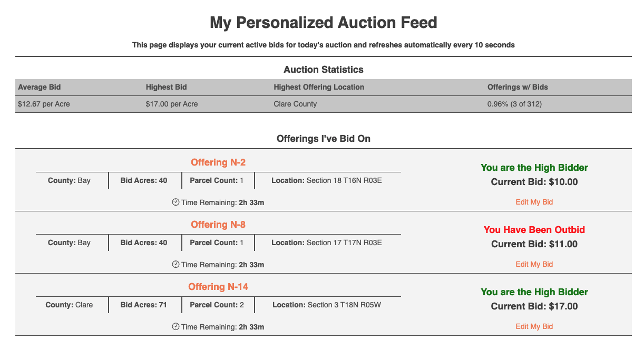The width and height of the screenshot is (644, 349).
Task: Click the Highest Offering Location header
Action: click(319, 87)
